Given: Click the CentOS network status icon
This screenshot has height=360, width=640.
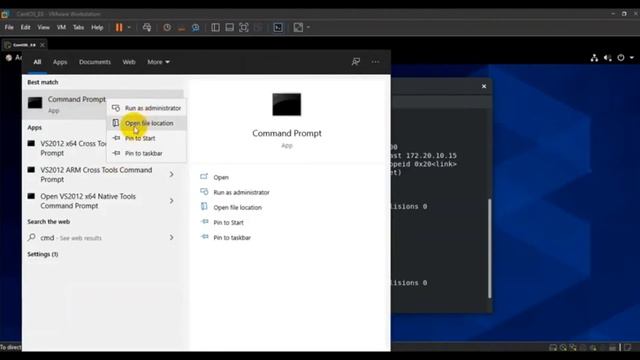Looking at the screenshot, I should [594, 58].
